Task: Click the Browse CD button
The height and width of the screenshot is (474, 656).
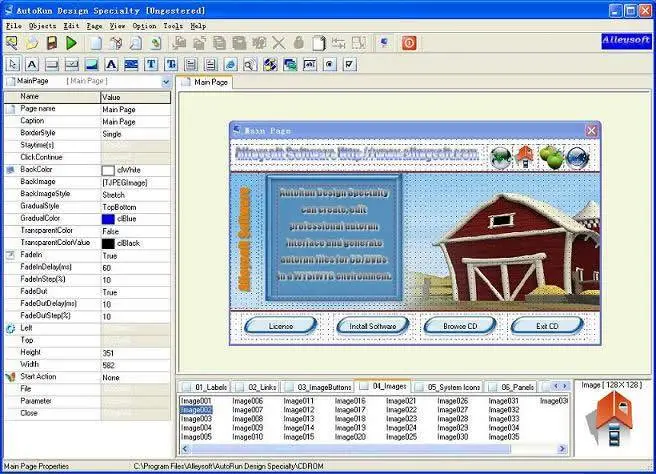Action: tap(460, 326)
